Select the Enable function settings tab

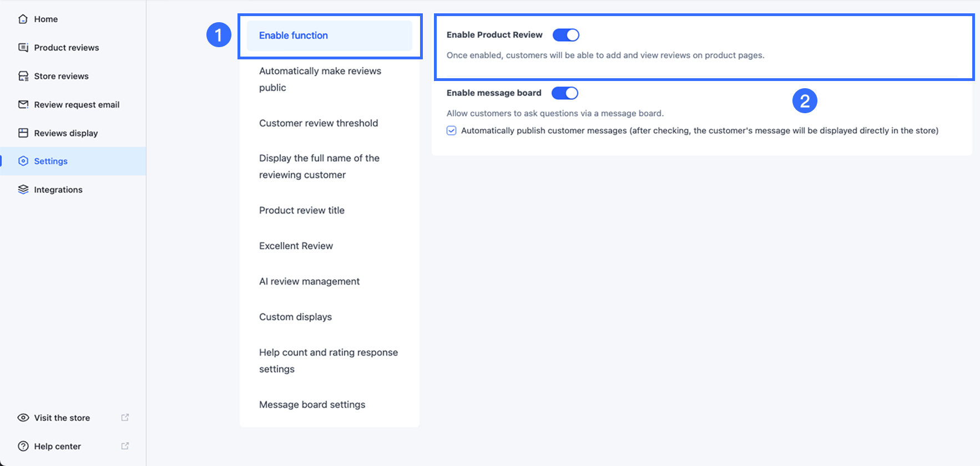pos(294,36)
